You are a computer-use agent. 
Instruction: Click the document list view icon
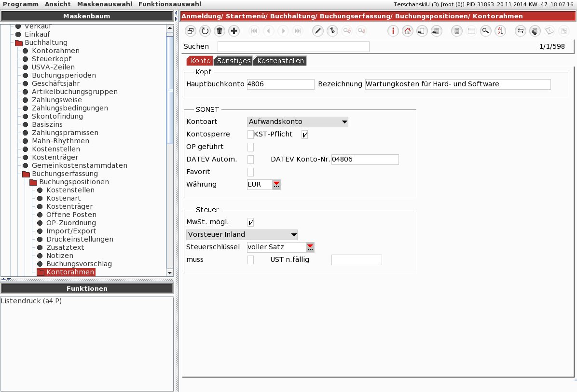[457, 31]
